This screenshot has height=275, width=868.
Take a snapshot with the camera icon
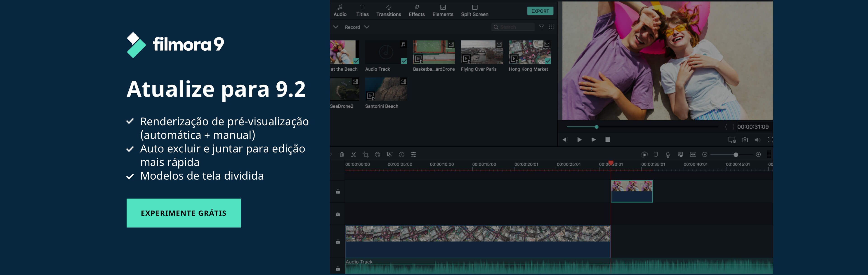(745, 140)
